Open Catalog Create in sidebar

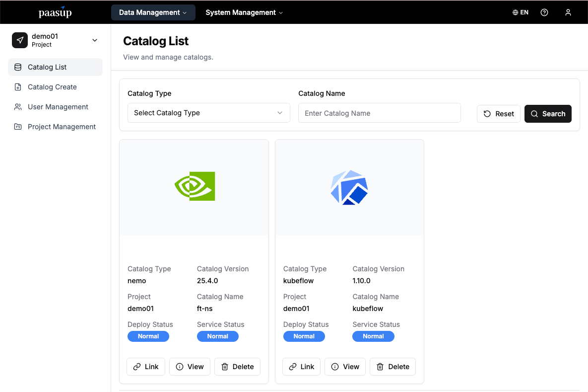55,87
